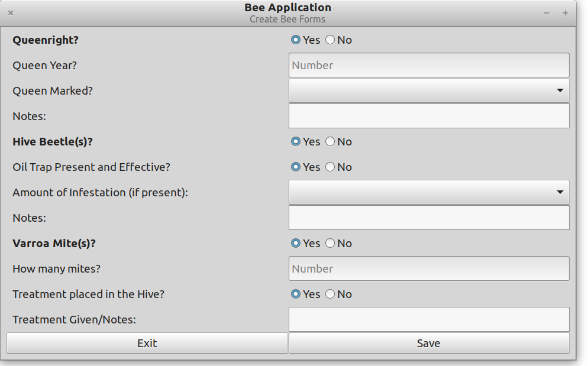Click the Notes field under Queen Marked
The image size is (588, 366).
click(428, 115)
